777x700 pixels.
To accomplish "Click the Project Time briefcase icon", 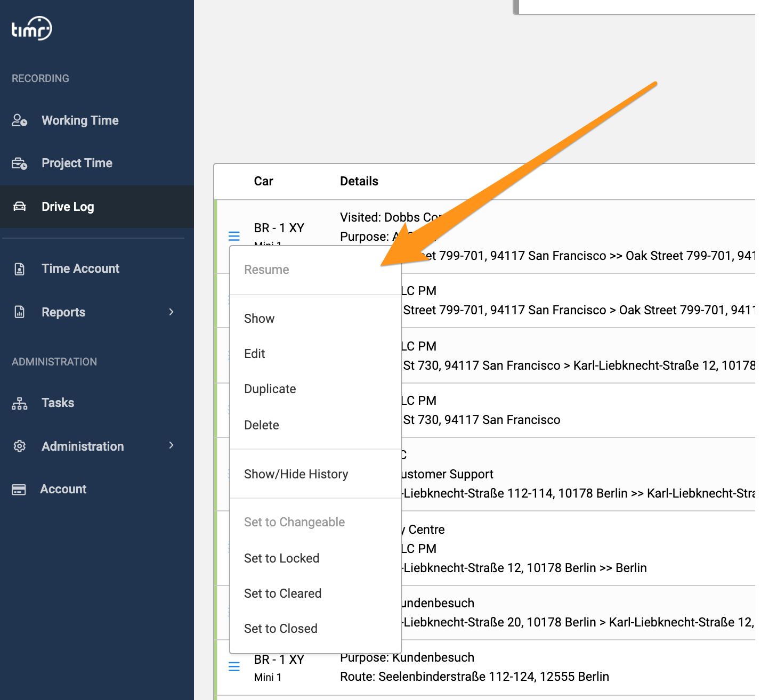I will [20, 163].
